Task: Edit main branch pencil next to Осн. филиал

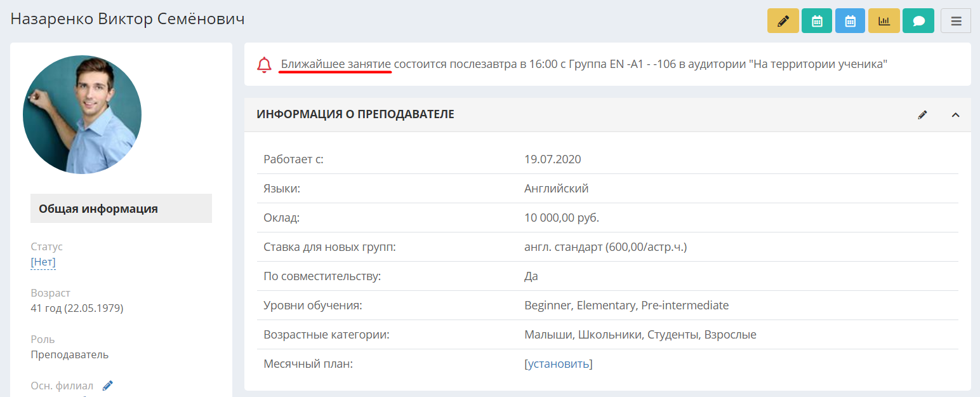Action: pyautogui.click(x=108, y=385)
